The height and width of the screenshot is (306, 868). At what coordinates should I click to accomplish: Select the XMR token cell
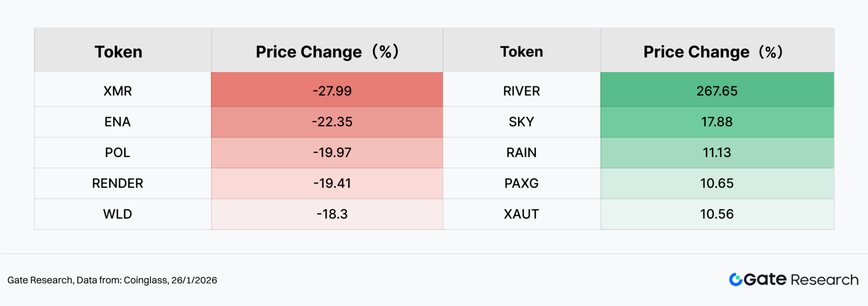pos(118,91)
